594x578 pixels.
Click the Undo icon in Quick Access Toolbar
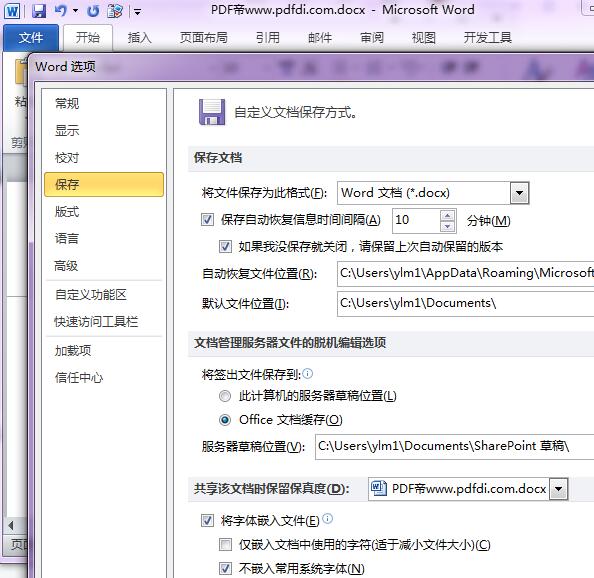tap(61, 11)
